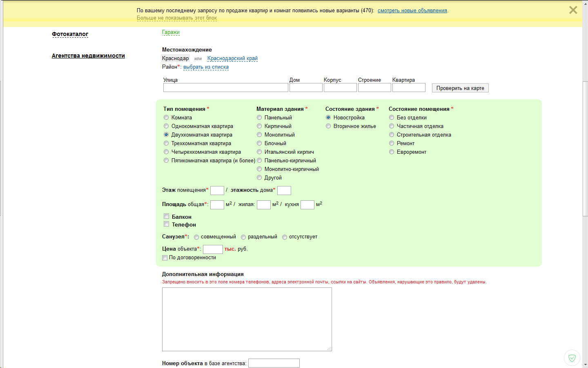The width and height of the screenshot is (588, 368).
Task: Click the vertical scrollbar thumb
Action: point(585,149)
